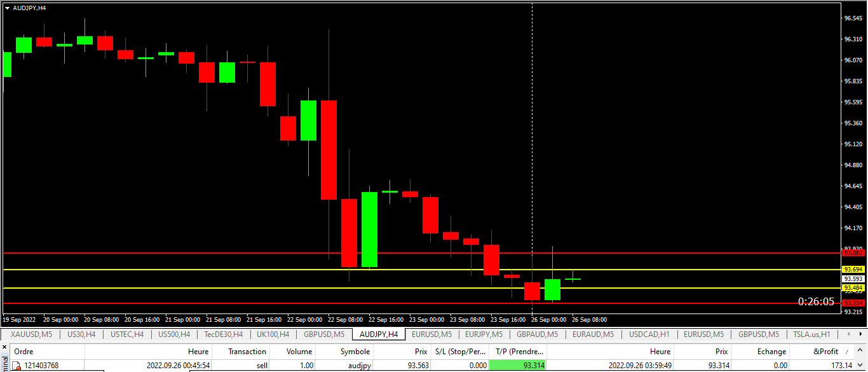Open the TecDE30,H4 chart tab
Image resolution: width=868 pixels, height=372 pixels.
point(223,334)
